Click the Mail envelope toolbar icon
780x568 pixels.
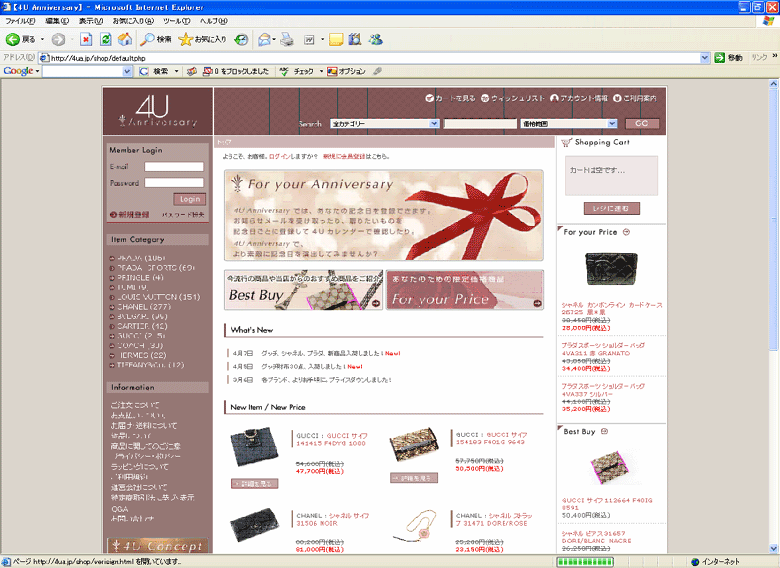265,39
